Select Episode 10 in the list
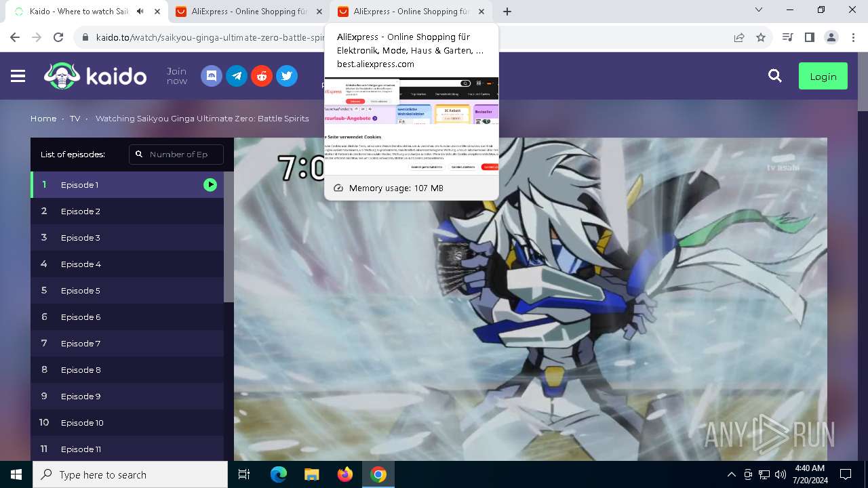This screenshot has width=868, height=488. (127, 422)
